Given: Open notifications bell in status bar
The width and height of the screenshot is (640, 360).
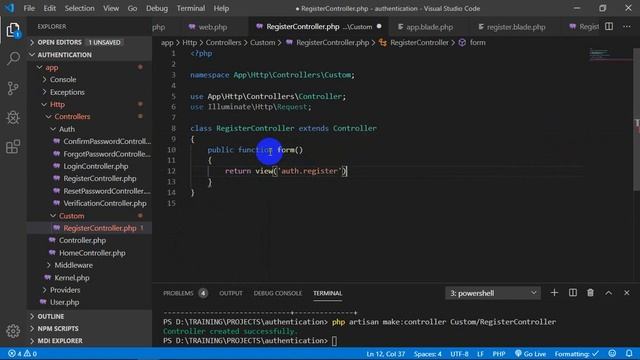Looking at the screenshot, I should pos(629,353).
